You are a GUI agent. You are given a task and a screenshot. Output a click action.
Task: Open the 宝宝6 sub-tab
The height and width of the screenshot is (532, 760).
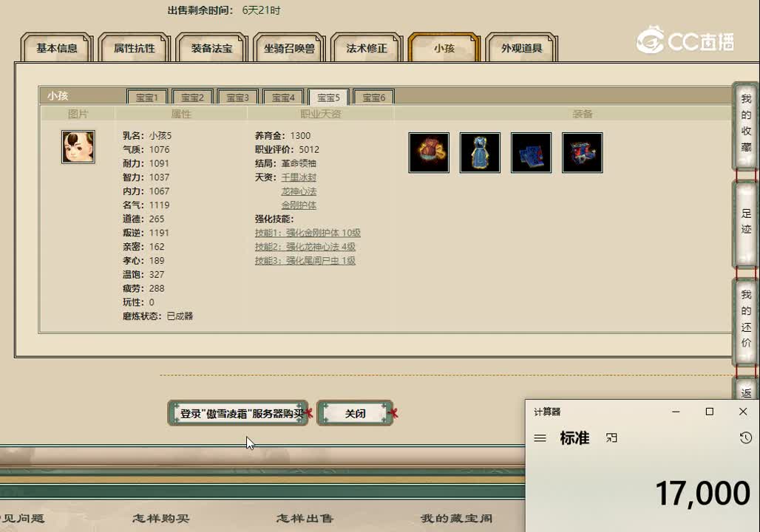coord(373,97)
